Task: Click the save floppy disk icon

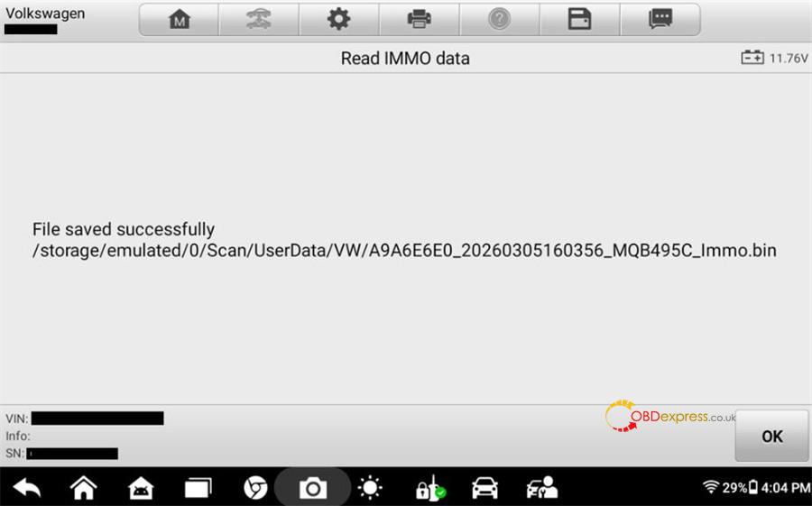Action: tap(579, 20)
